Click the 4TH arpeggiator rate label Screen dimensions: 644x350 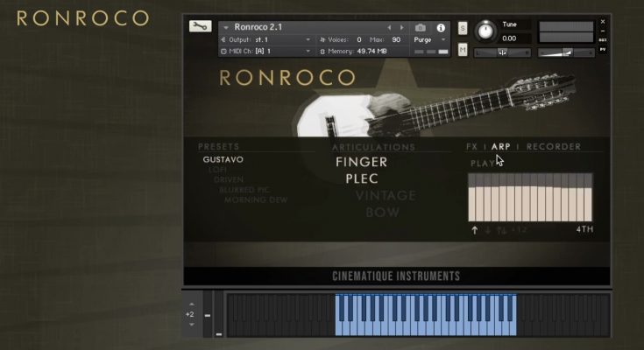(x=584, y=230)
